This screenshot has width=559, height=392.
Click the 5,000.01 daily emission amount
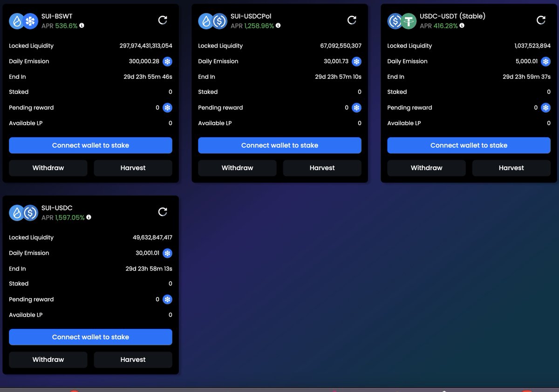tap(527, 61)
